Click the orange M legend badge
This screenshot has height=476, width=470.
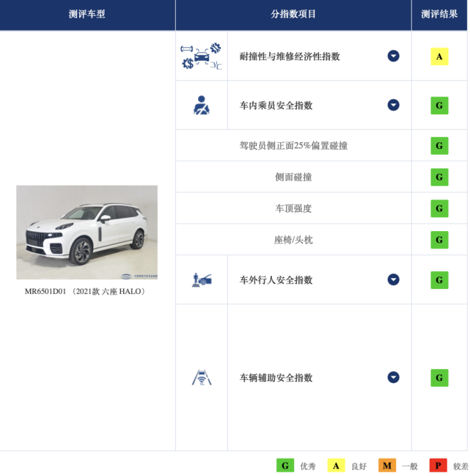(x=387, y=466)
